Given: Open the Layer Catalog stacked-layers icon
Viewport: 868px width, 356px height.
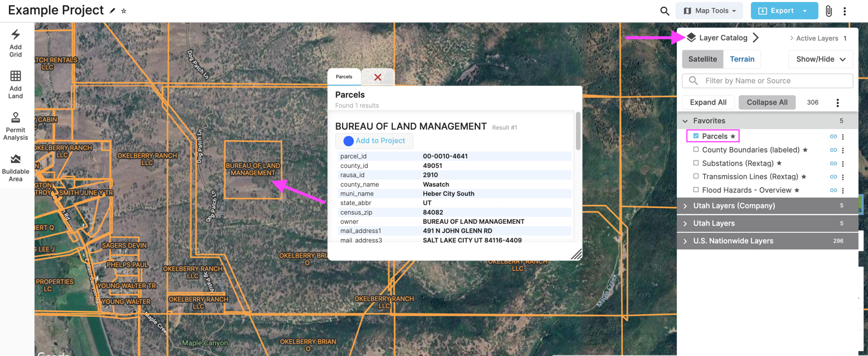Looking at the screenshot, I should tap(691, 37).
